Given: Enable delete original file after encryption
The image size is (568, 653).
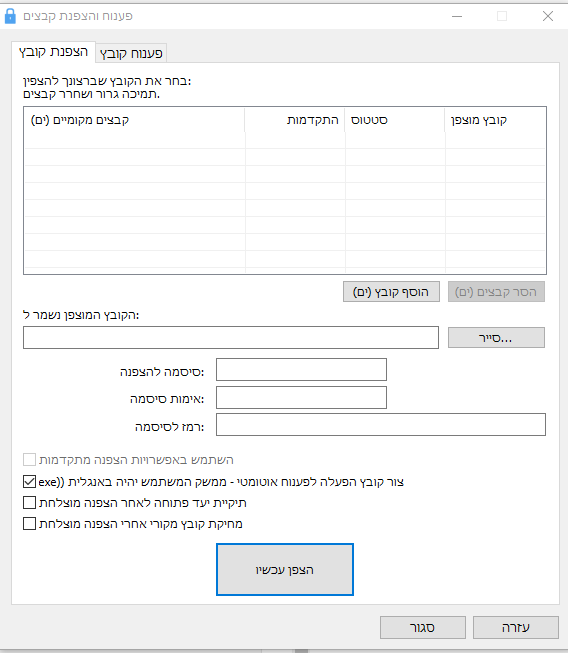Looking at the screenshot, I should coord(30,523).
